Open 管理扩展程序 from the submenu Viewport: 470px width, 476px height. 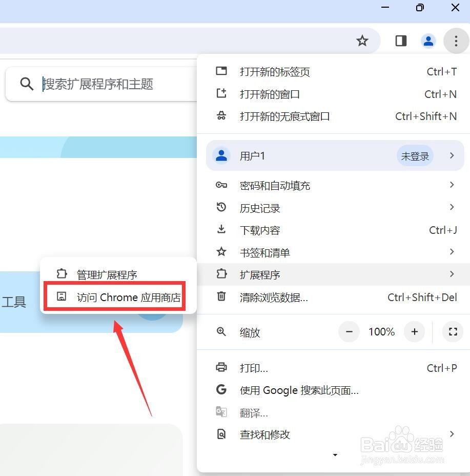pyautogui.click(x=106, y=274)
